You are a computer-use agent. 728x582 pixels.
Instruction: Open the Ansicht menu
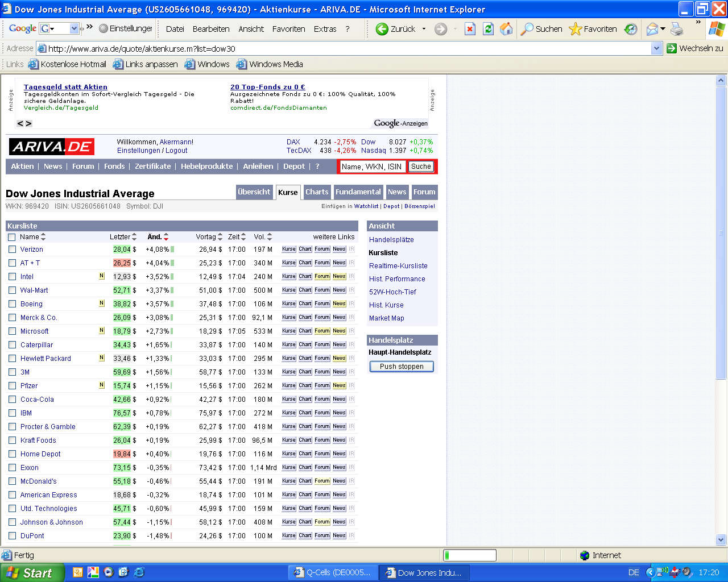click(251, 29)
